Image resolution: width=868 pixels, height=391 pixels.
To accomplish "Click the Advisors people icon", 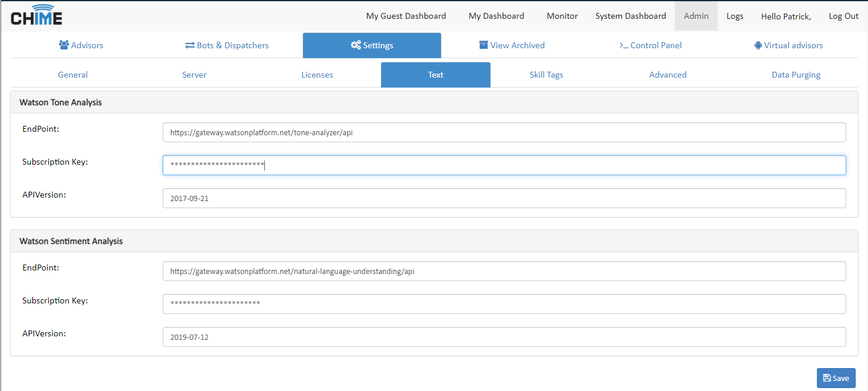I will click(64, 45).
